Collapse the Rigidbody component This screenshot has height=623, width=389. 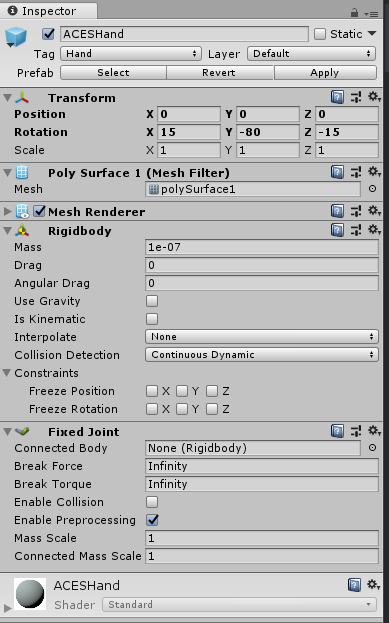pyautogui.click(x=7, y=231)
